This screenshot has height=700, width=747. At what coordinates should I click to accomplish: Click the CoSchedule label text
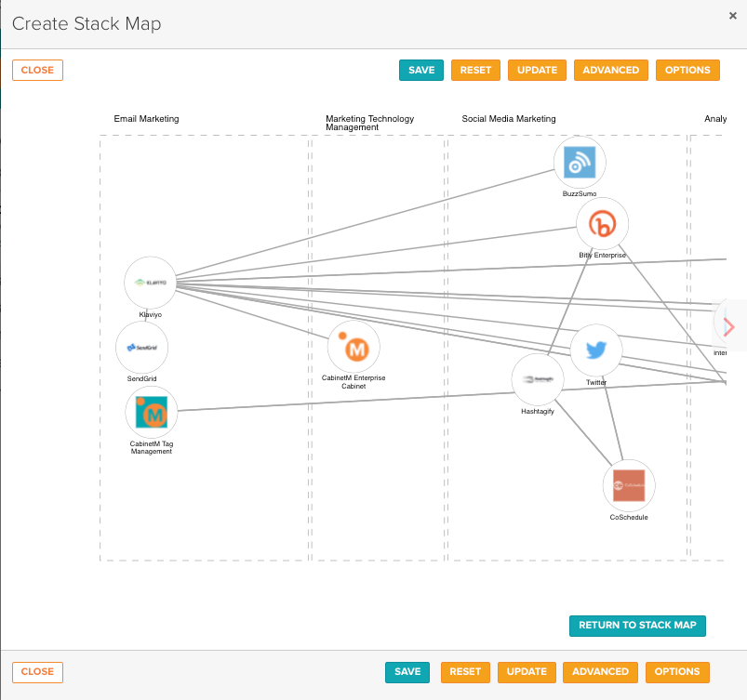coord(629,517)
